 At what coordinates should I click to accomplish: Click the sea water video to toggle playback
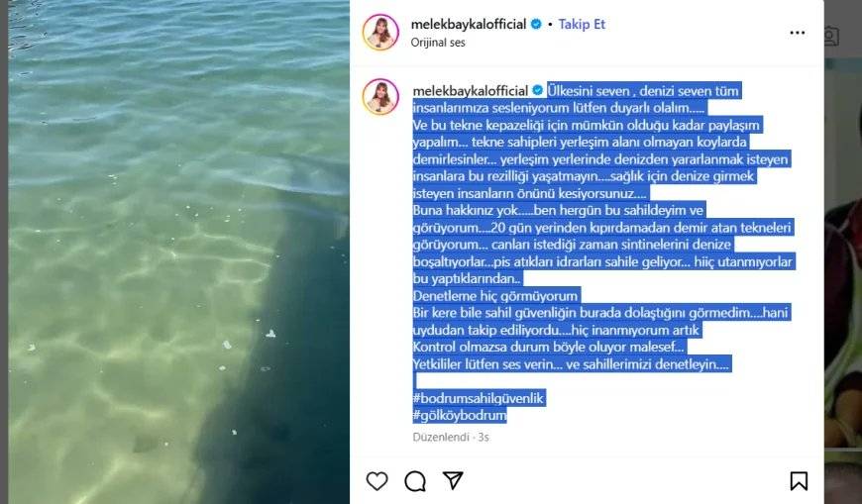click(x=178, y=252)
